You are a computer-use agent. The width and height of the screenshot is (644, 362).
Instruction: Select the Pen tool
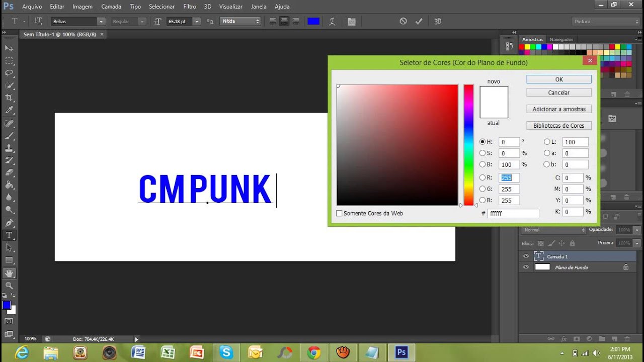coord(9,223)
